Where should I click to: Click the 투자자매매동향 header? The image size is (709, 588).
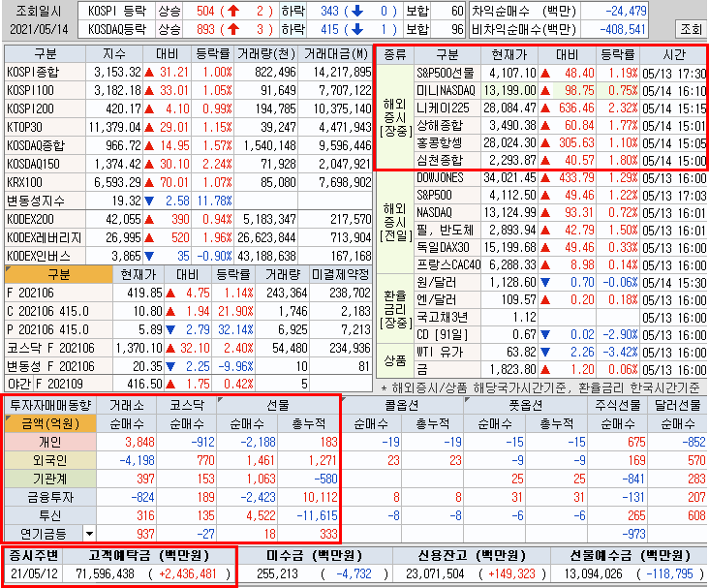click(x=50, y=405)
